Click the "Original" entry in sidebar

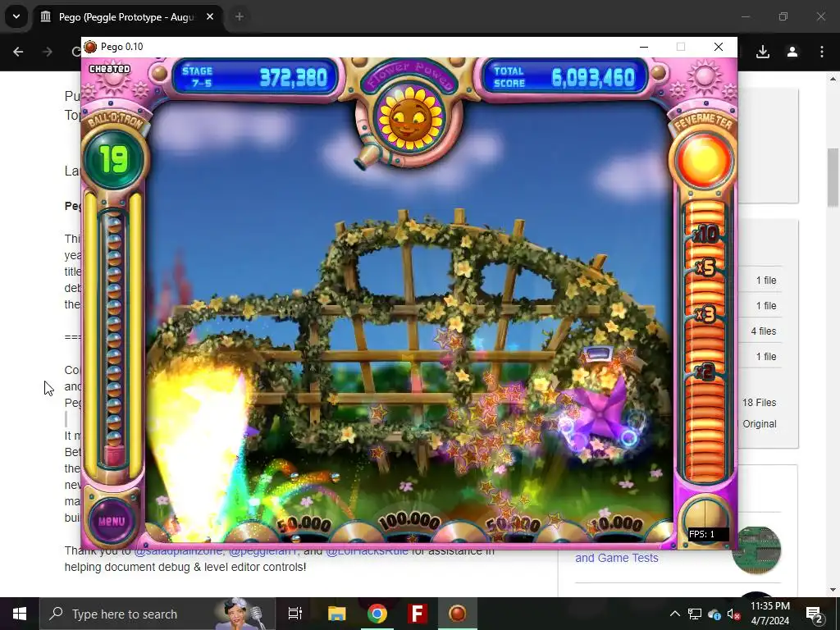(759, 424)
